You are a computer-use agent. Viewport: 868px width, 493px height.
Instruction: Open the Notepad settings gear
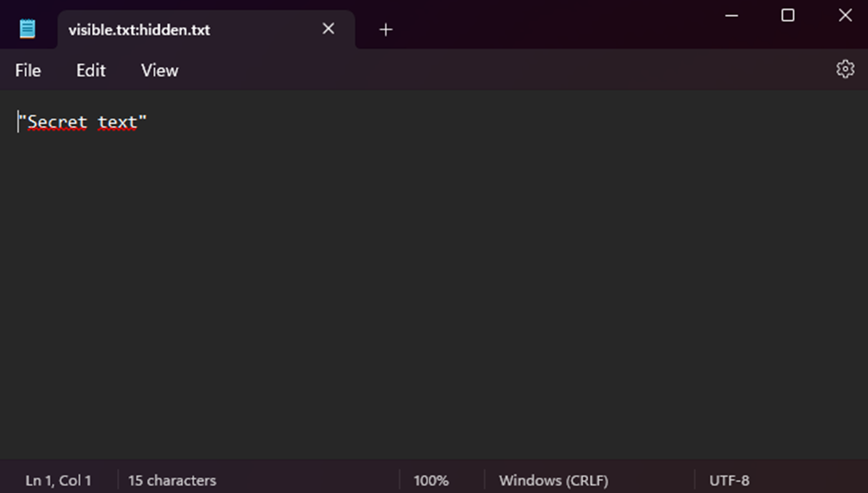[x=845, y=69]
